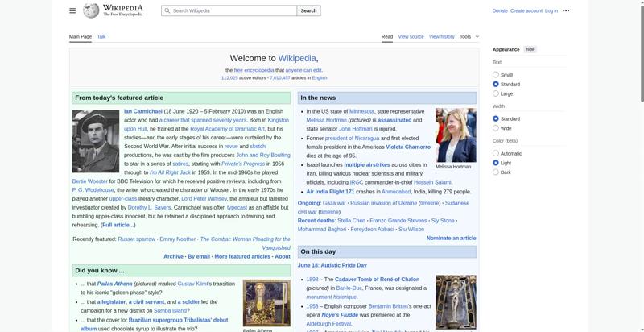Select Standard text size
Image resolution: width=644 pixels, height=332 pixels.
click(x=496, y=85)
